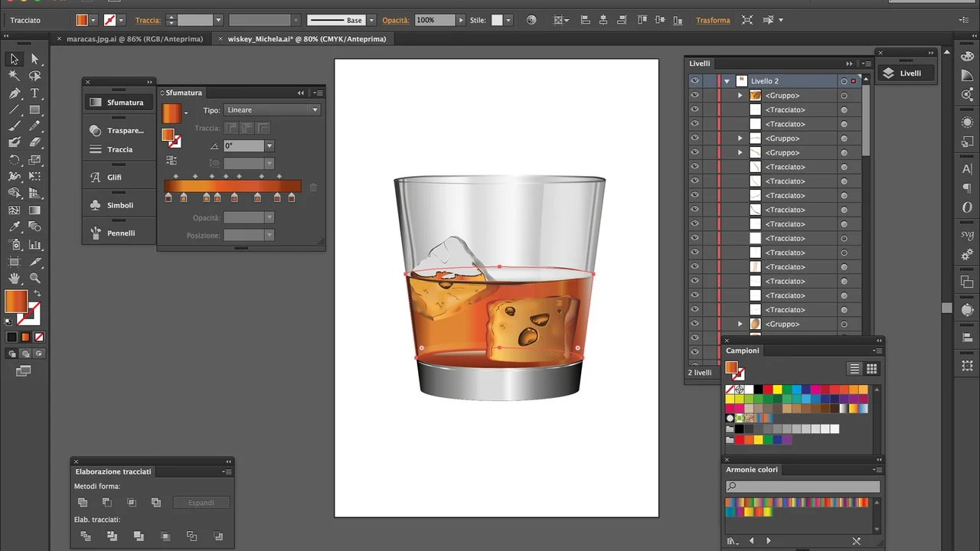
Task: Click the Opacità link in control bar
Action: point(395,20)
